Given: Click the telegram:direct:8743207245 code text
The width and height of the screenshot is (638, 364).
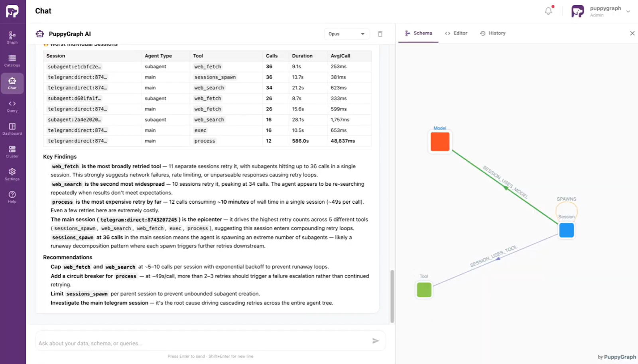Looking at the screenshot, I should [x=138, y=220].
